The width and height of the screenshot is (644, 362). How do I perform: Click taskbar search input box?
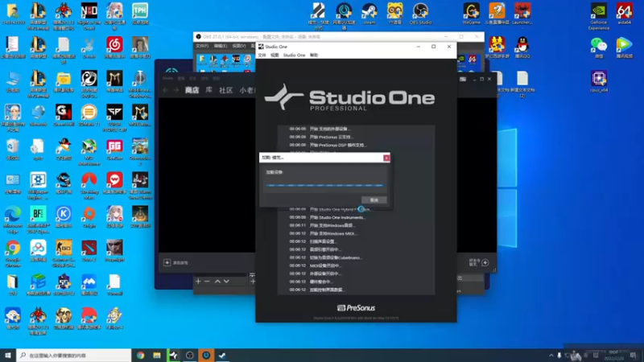[74, 356]
